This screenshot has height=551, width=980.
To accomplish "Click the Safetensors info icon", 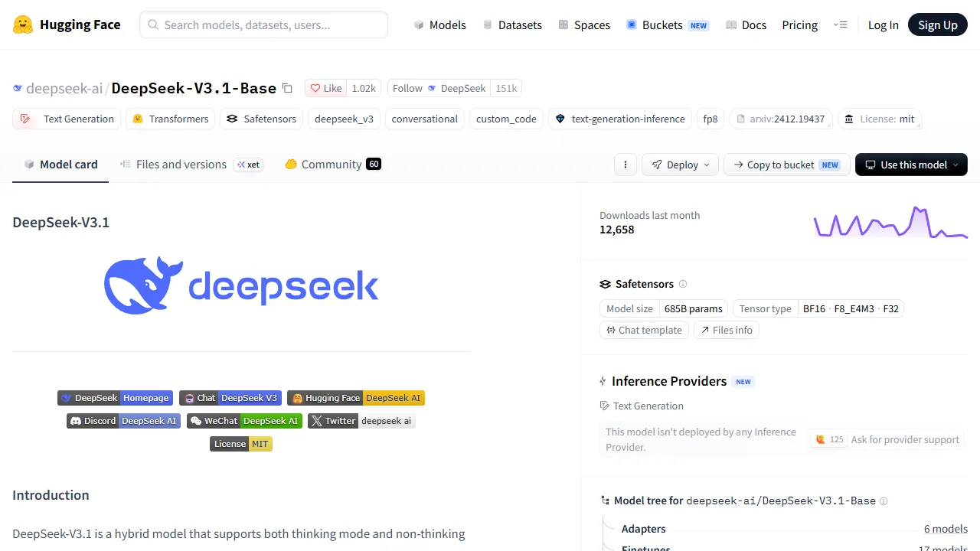I will click(683, 284).
